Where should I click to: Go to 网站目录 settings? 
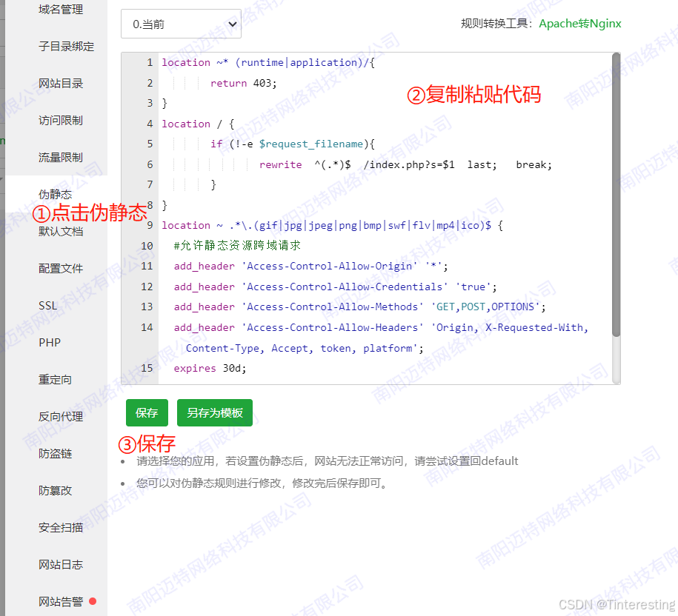[x=61, y=84]
